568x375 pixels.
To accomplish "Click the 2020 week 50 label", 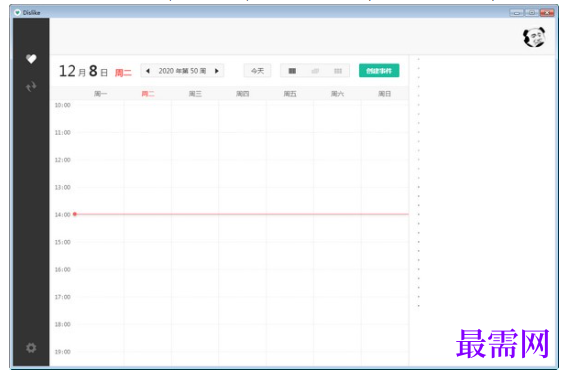I will click(x=182, y=71).
